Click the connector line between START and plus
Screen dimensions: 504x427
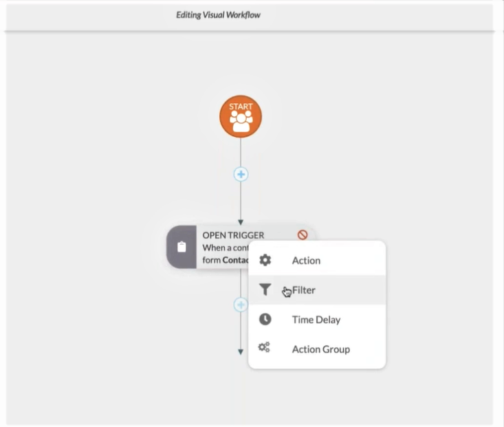[x=241, y=153]
